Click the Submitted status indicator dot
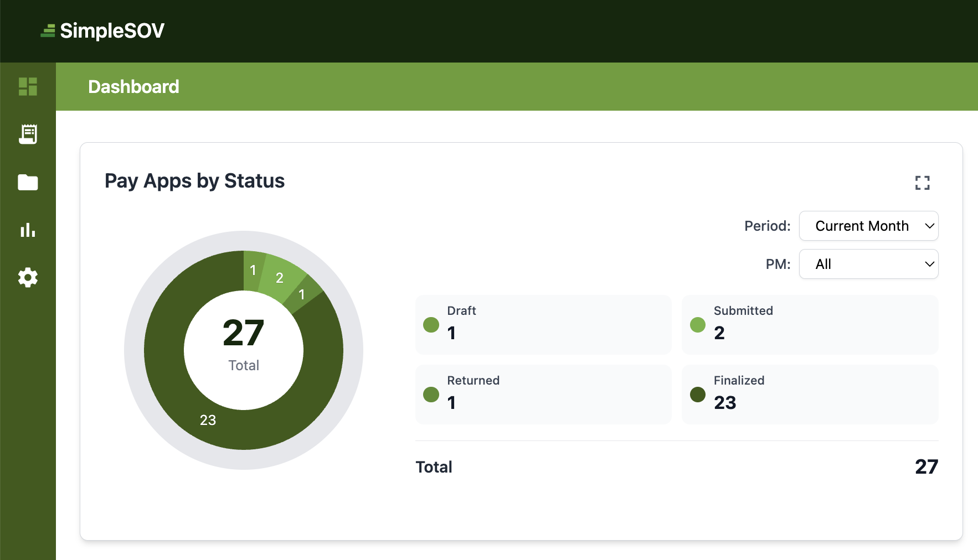 698,325
